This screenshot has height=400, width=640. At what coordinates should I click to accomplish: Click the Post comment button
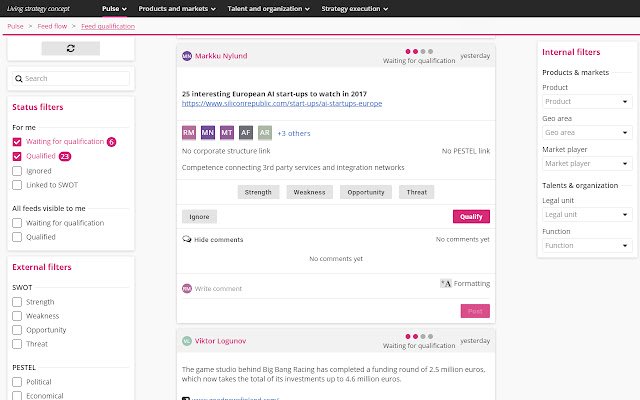[475, 311]
